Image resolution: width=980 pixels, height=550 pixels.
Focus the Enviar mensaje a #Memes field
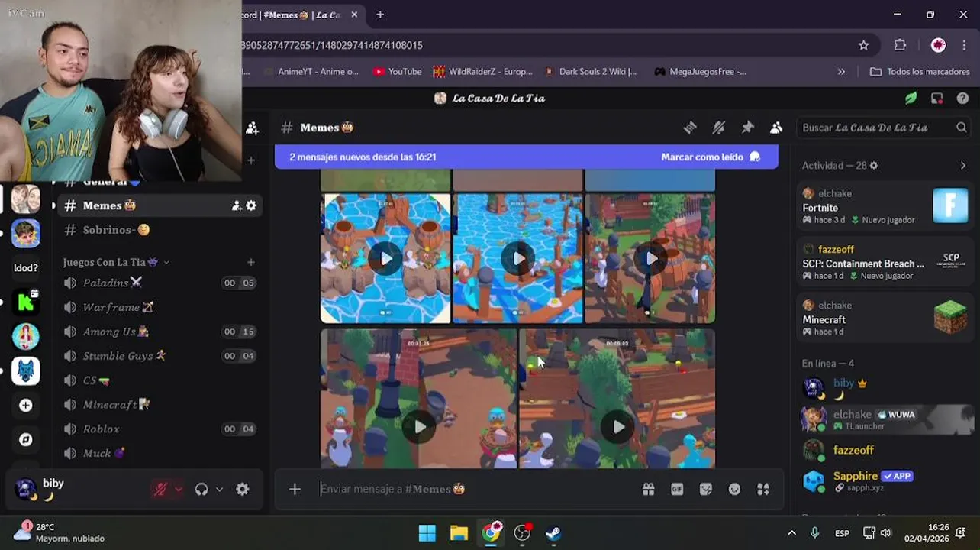(473, 489)
